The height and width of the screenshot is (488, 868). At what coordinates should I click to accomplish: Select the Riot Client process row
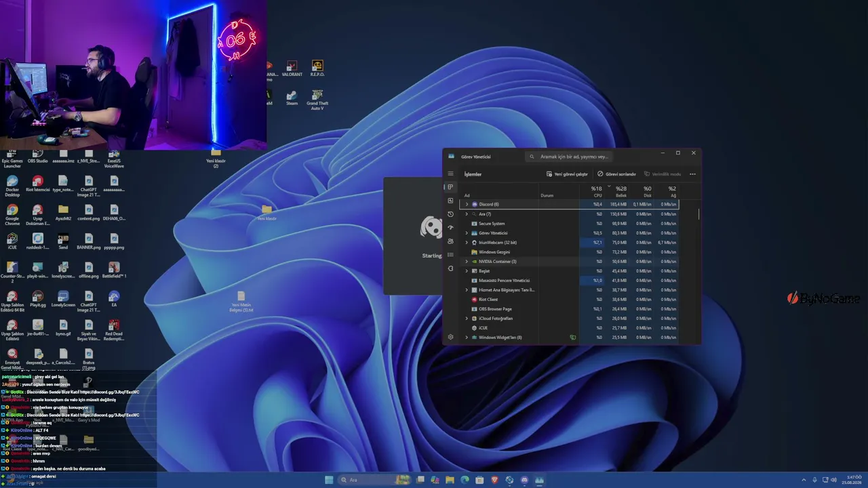570,299
